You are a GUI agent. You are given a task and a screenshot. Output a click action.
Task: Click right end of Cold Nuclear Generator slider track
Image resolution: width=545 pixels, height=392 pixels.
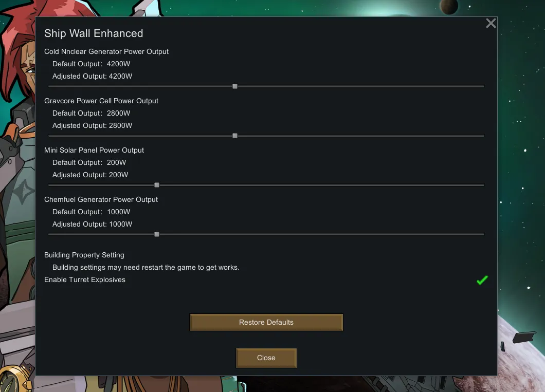coord(482,86)
